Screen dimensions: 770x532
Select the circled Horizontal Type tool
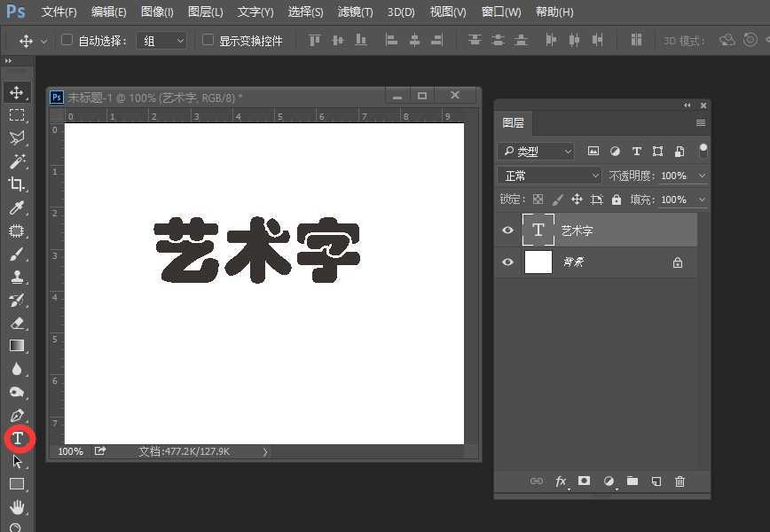pyautogui.click(x=19, y=438)
